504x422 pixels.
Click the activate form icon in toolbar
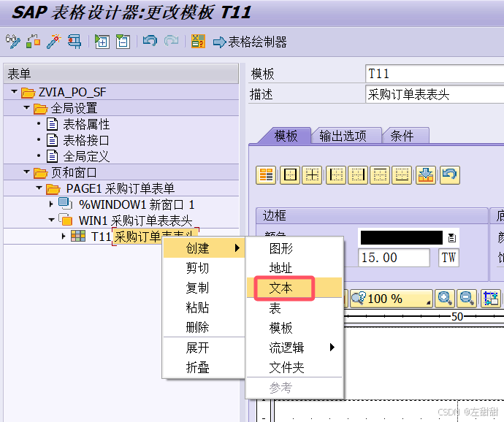(x=34, y=42)
